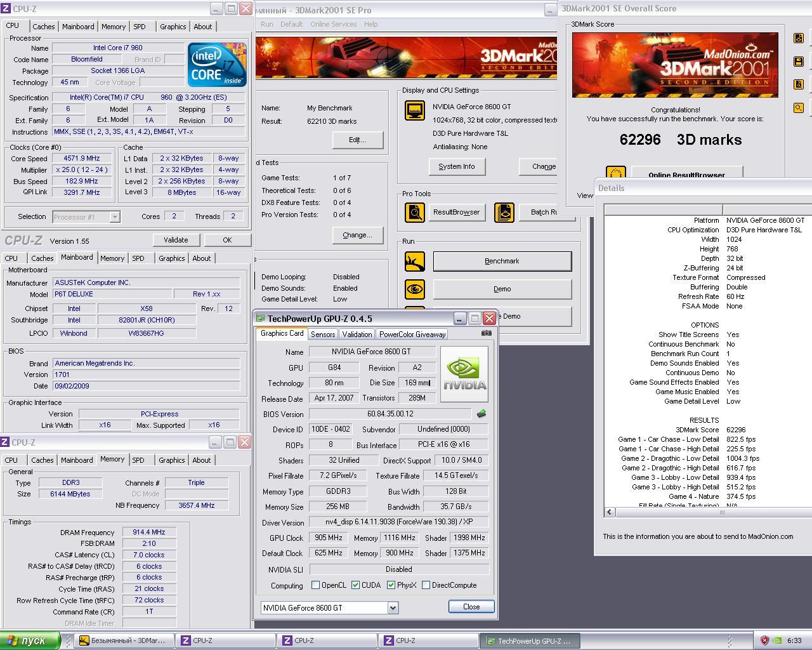Open Graphics tab in the CPU-Z Memory window

point(172,460)
